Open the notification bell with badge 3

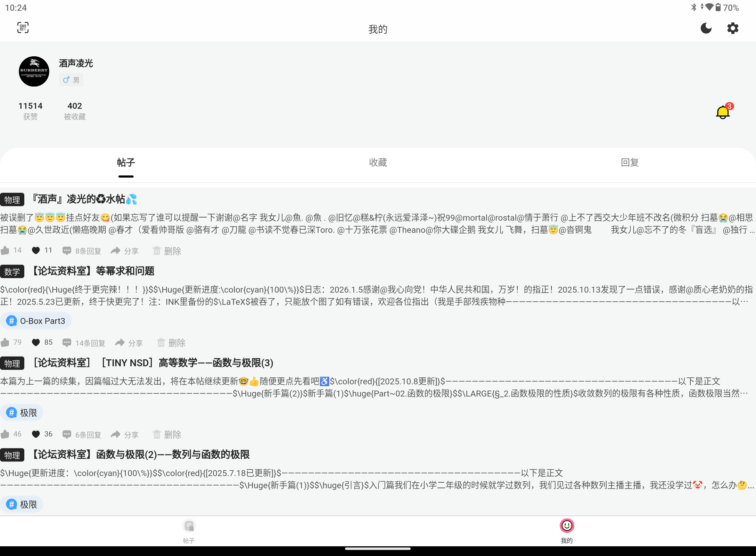pyautogui.click(x=722, y=112)
